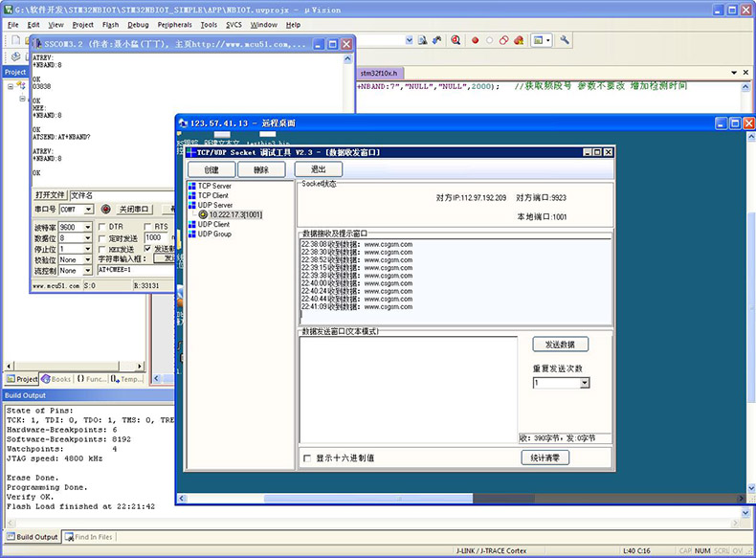
Task: Open the Flash menu
Action: (110, 25)
